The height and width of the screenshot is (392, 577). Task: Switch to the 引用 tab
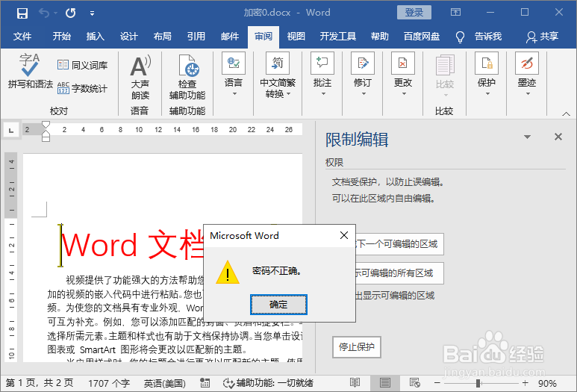point(196,37)
